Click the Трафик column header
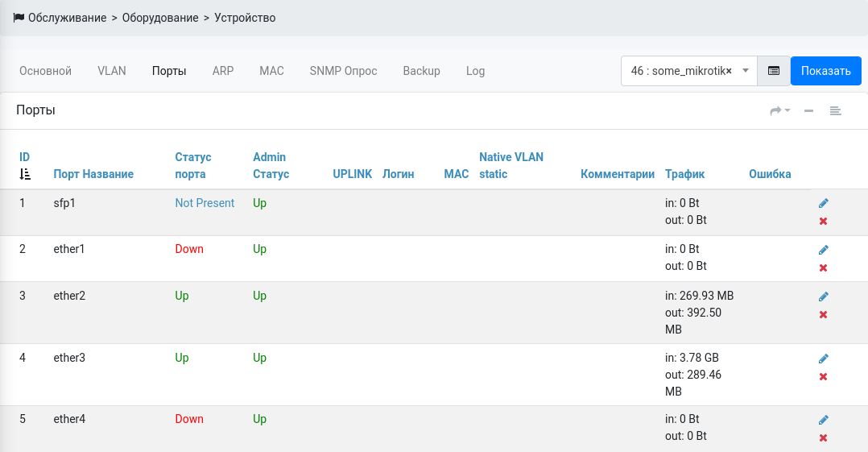Viewport: 868px width, 452px height. [x=684, y=174]
